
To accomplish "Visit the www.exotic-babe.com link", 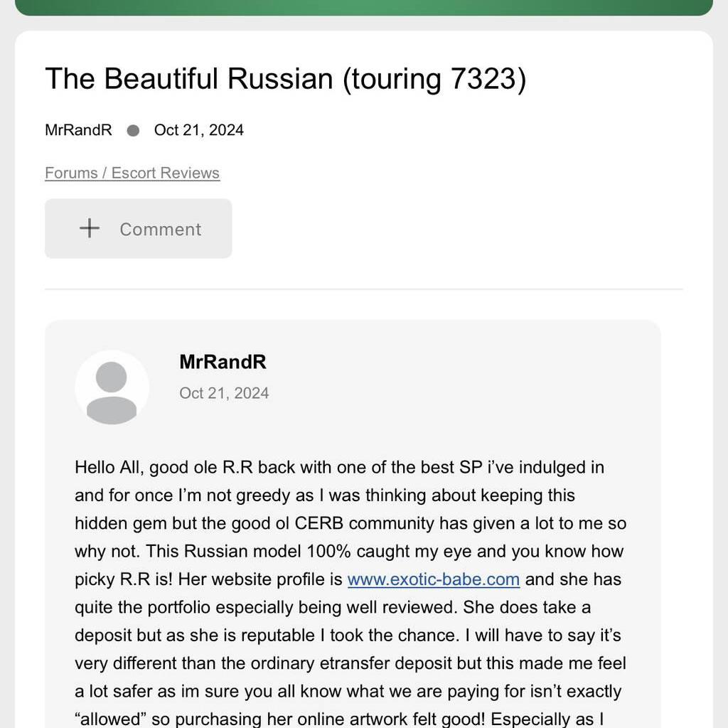I will 433,579.
